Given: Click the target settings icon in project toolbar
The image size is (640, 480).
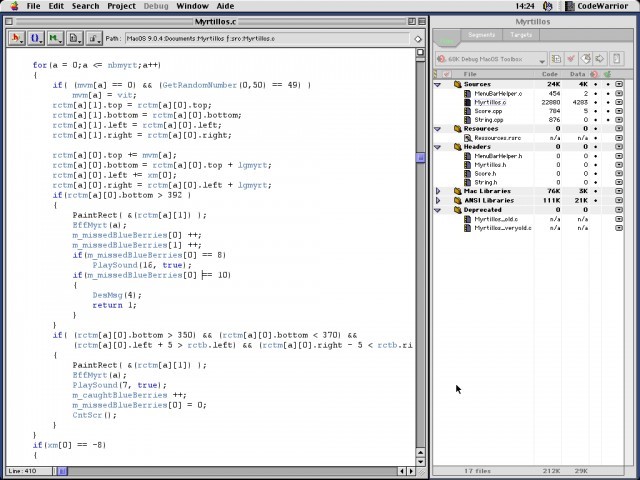Looking at the screenshot, I should point(556,59).
